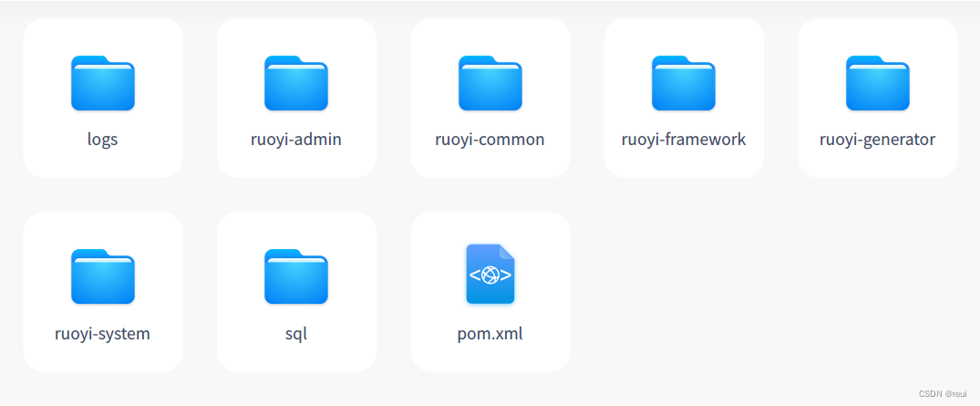Click the "ruoyi-system" name label
Viewport: 980px width, 406px height.
102,333
